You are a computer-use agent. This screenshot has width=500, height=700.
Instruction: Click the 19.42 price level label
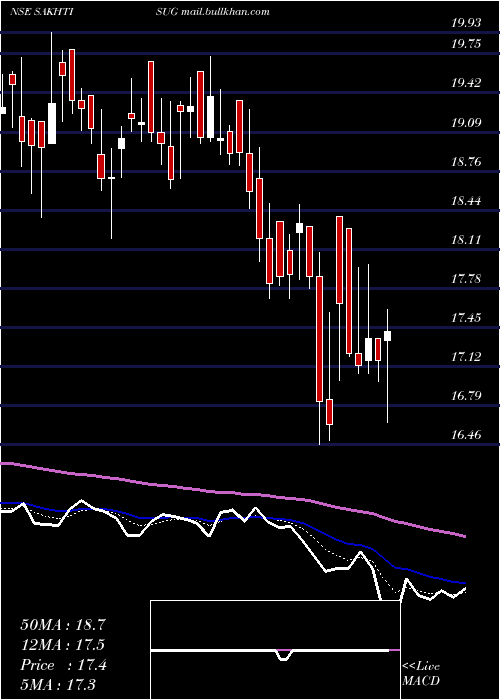[x=466, y=82]
